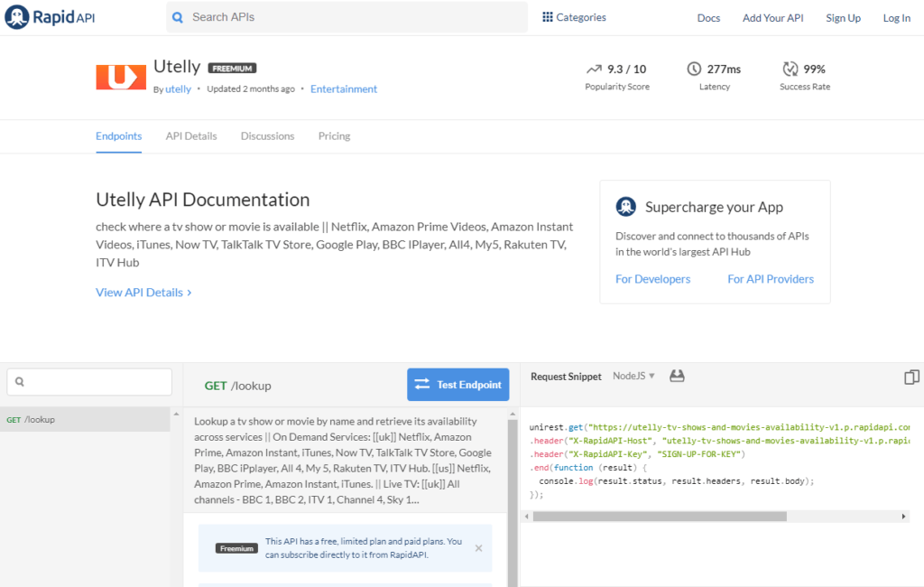Screen dimensions: 924x587
Task: Click the View API Details link
Action: click(143, 293)
